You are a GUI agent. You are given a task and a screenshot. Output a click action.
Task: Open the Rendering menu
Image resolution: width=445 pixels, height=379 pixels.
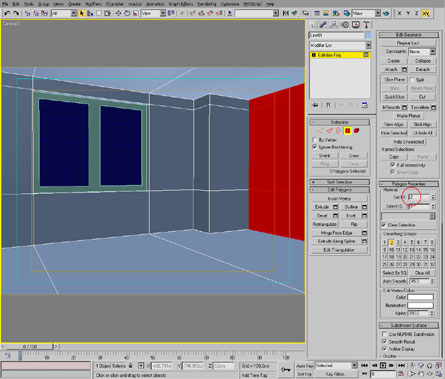tap(207, 4)
